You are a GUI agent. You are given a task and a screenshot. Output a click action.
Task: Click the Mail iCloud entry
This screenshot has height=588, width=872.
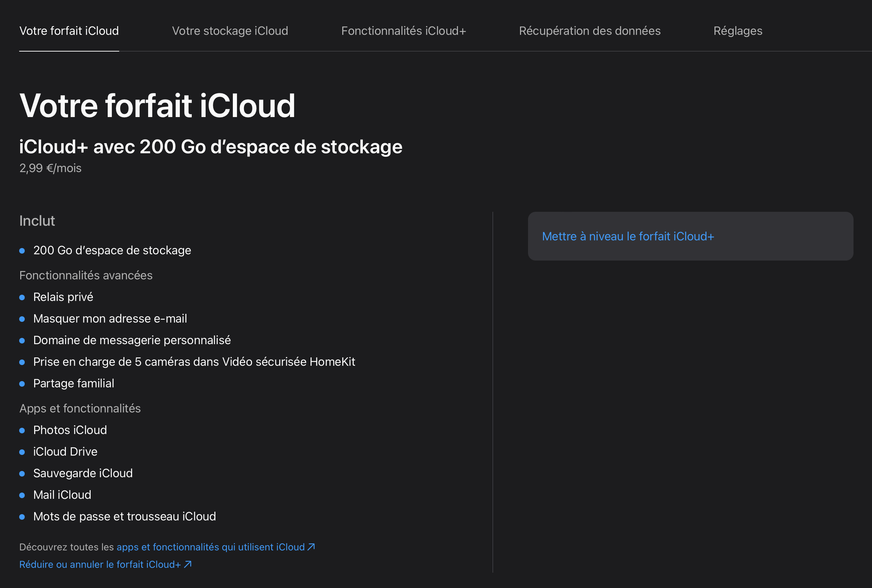62,495
